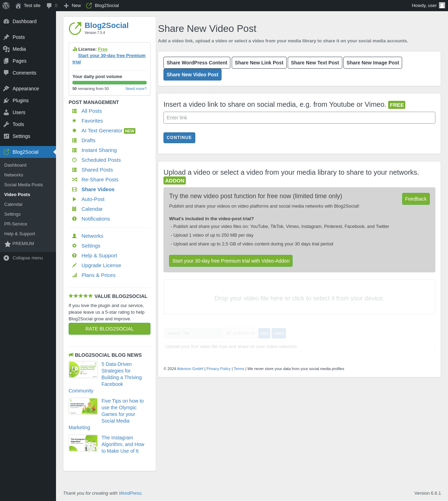Open Social Media Posts submenu item

pyautogui.click(x=23, y=185)
